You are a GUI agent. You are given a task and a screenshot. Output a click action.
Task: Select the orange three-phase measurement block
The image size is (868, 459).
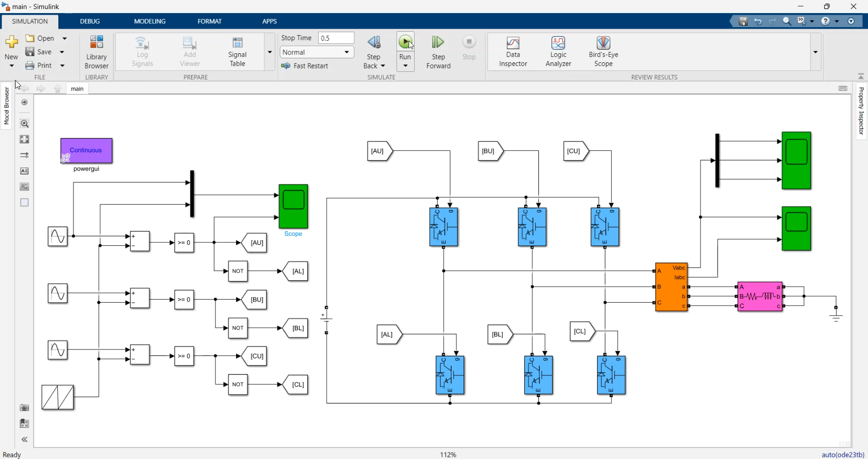(x=671, y=287)
